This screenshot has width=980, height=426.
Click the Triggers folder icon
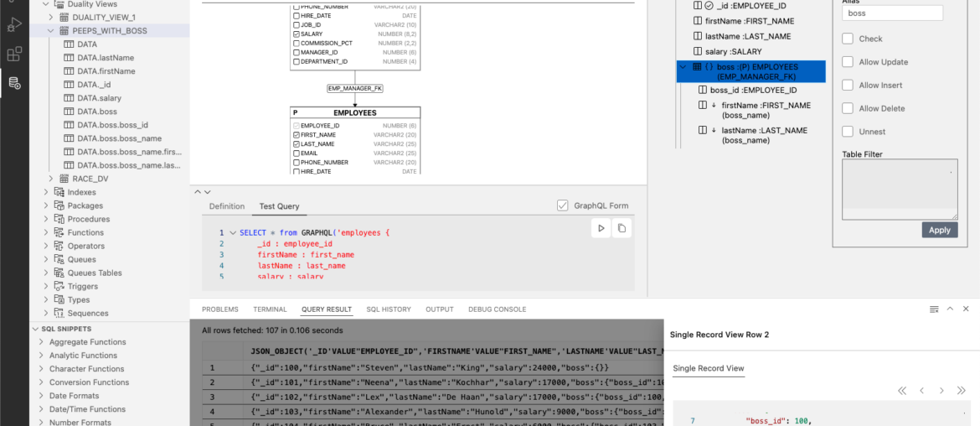[x=59, y=287]
